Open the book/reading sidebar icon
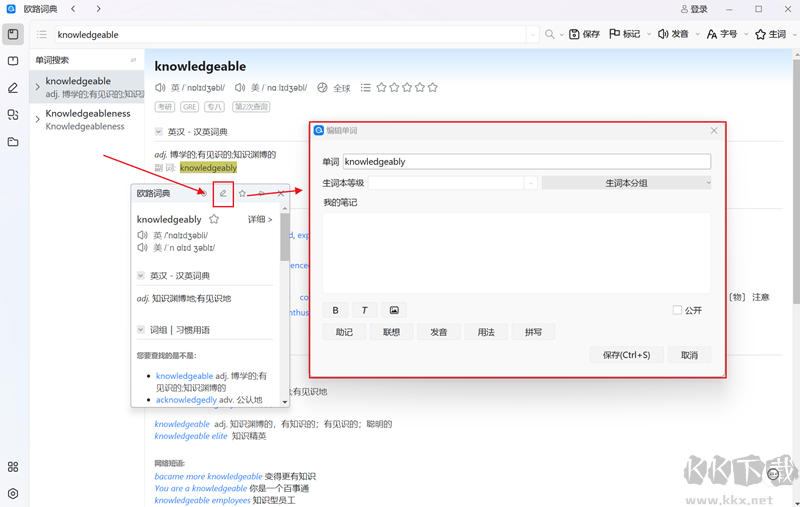This screenshot has width=800, height=507. pos(13,61)
